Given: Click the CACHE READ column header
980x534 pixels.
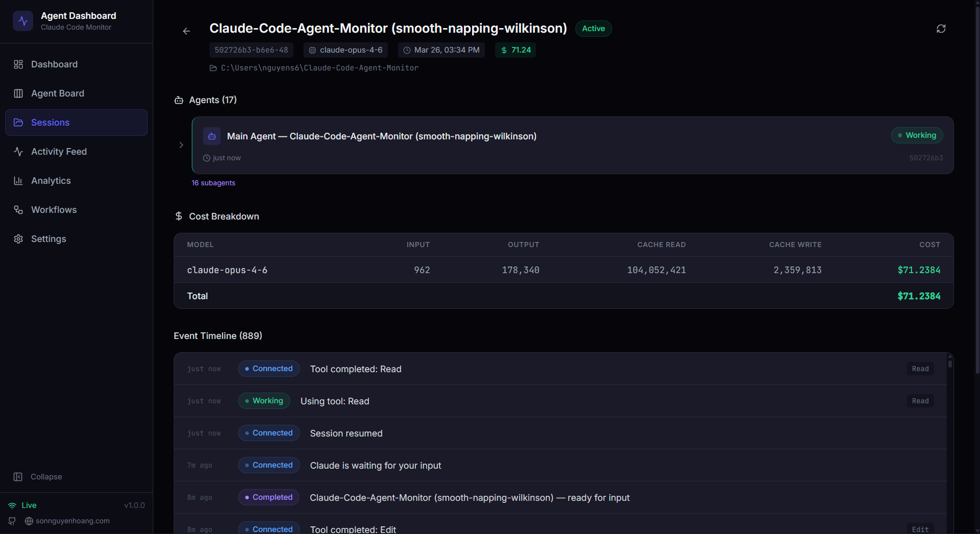Looking at the screenshot, I should (661, 245).
